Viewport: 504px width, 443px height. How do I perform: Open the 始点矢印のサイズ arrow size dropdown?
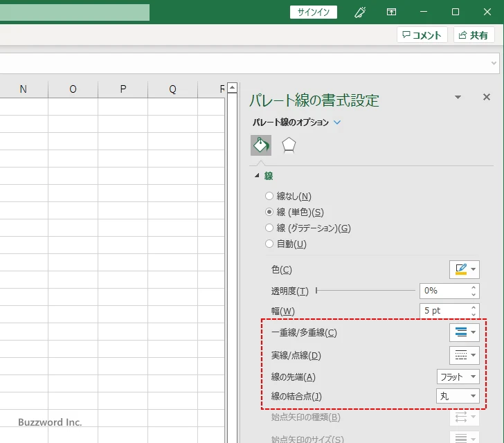coord(465,437)
